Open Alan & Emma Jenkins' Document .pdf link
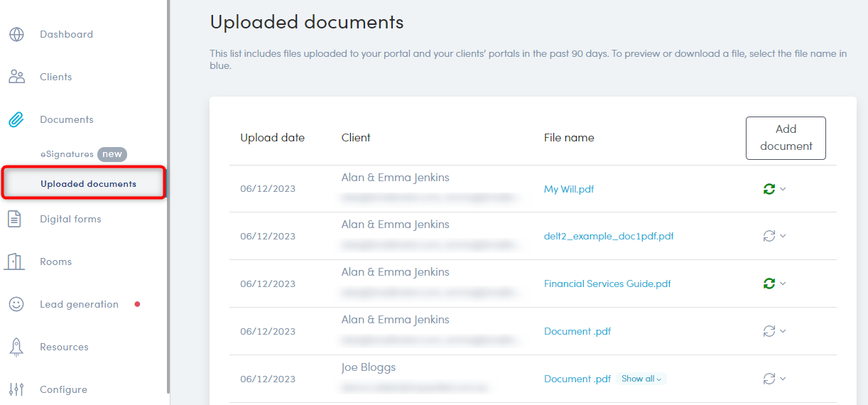Screen dimensions: 868x405 (577, 331)
